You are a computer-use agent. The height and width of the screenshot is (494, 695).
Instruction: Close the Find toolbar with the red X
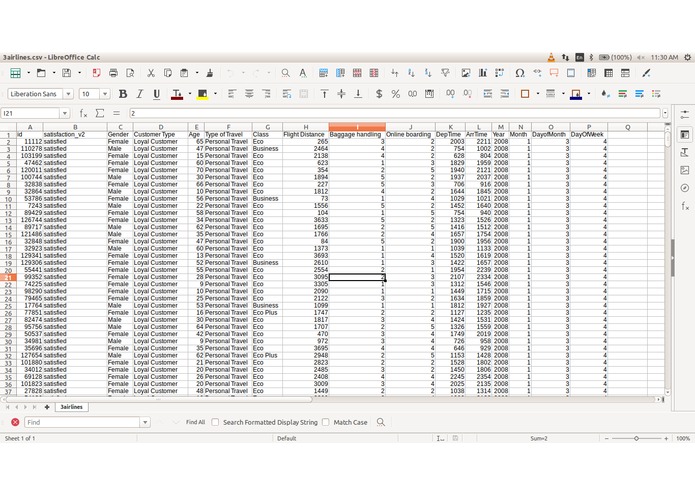click(x=15, y=422)
